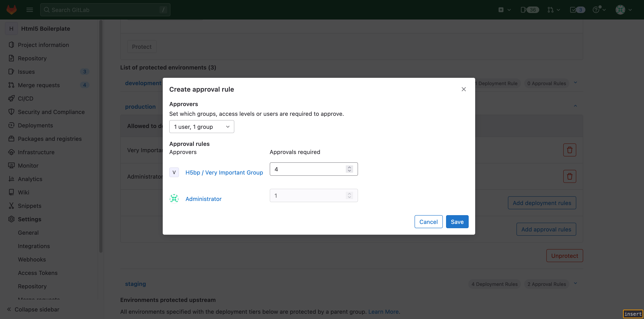Select the Snippets sidebar icon
644x319 pixels.
pyautogui.click(x=12, y=206)
